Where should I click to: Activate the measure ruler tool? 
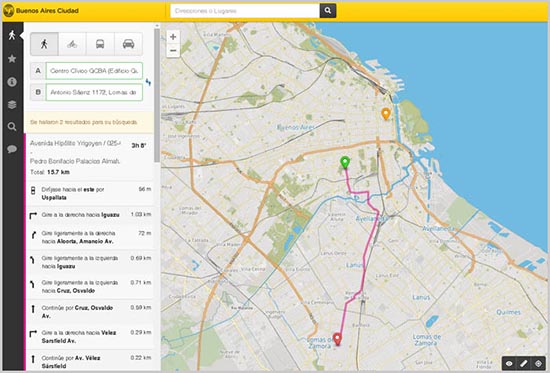(x=524, y=364)
